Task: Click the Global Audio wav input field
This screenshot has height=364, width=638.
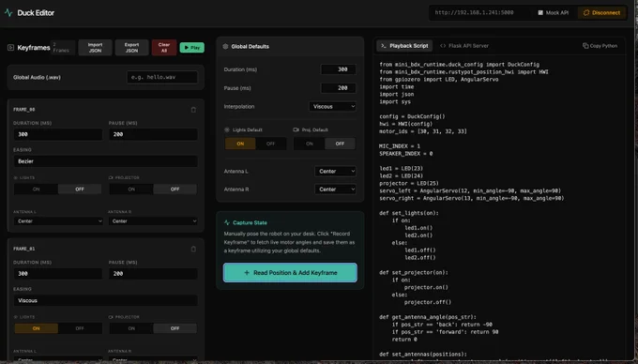Action: tap(162, 77)
